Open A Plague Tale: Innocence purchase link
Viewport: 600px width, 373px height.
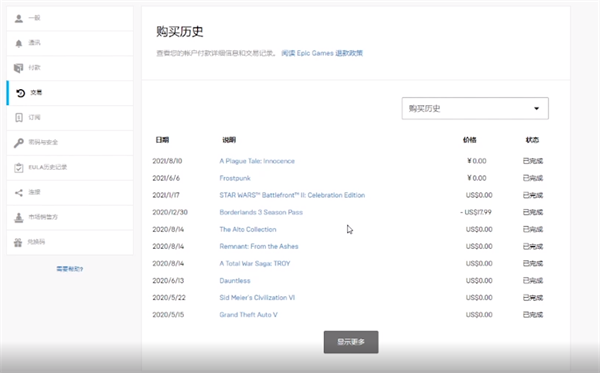[x=257, y=161]
